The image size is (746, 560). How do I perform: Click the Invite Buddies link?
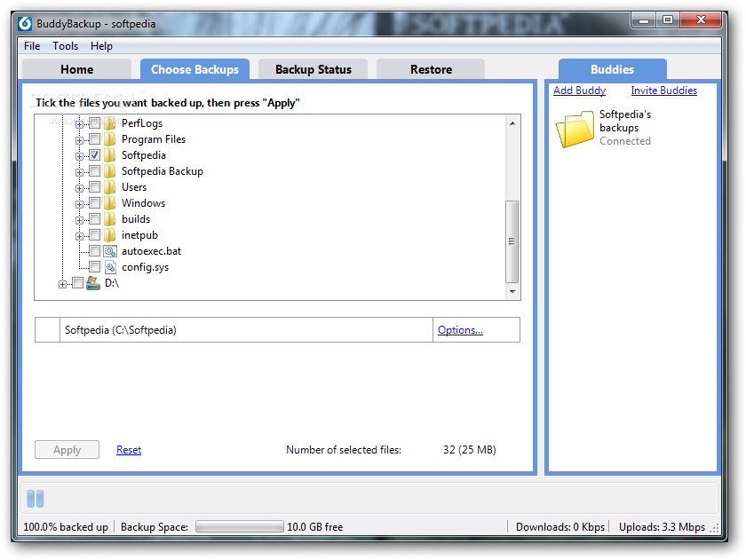coord(663,91)
